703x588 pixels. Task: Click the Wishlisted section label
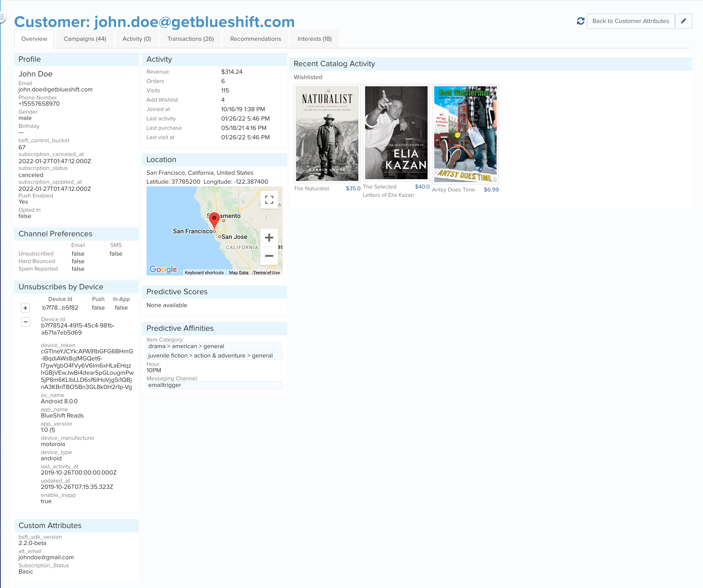tap(308, 77)
